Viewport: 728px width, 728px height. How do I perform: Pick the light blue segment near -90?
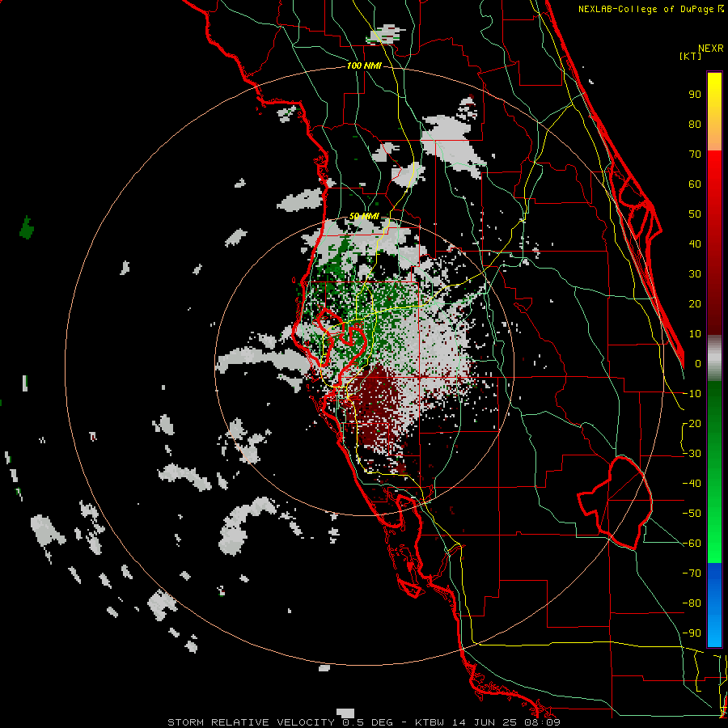(x=714, y=633)
